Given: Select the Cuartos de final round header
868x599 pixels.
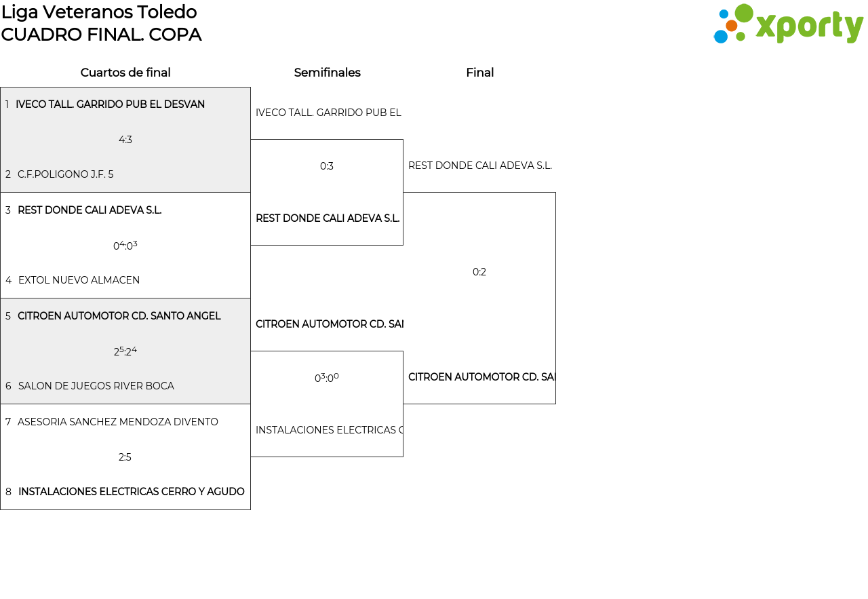Looking at the screenshot, I should coord(125,73).
